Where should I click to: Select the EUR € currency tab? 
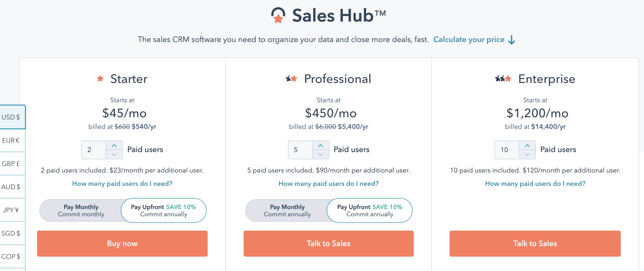point(11,140)
